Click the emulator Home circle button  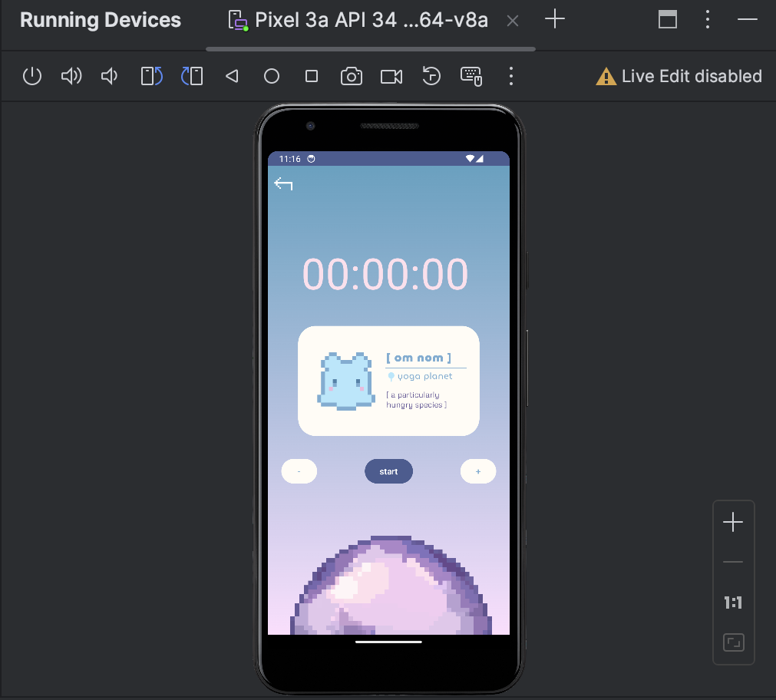coord(272,76)
